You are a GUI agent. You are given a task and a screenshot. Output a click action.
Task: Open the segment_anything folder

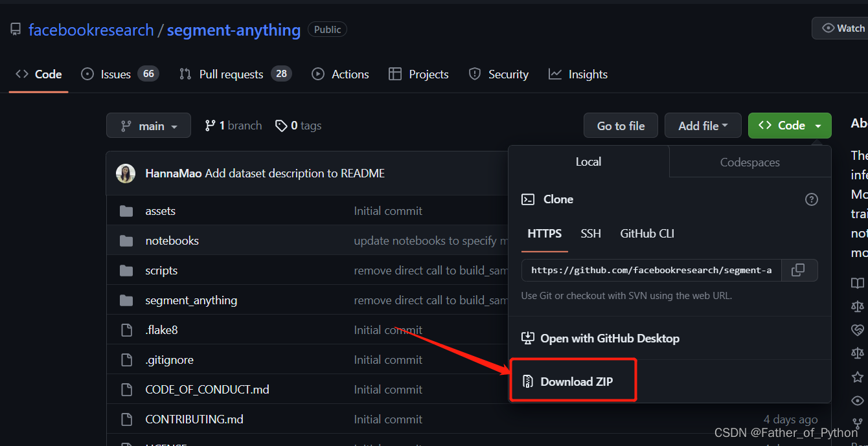191,300
